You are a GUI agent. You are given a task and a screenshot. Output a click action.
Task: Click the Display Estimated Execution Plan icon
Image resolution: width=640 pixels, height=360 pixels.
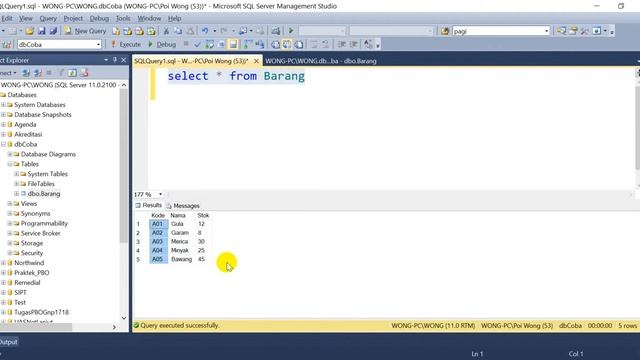[209, 44]
